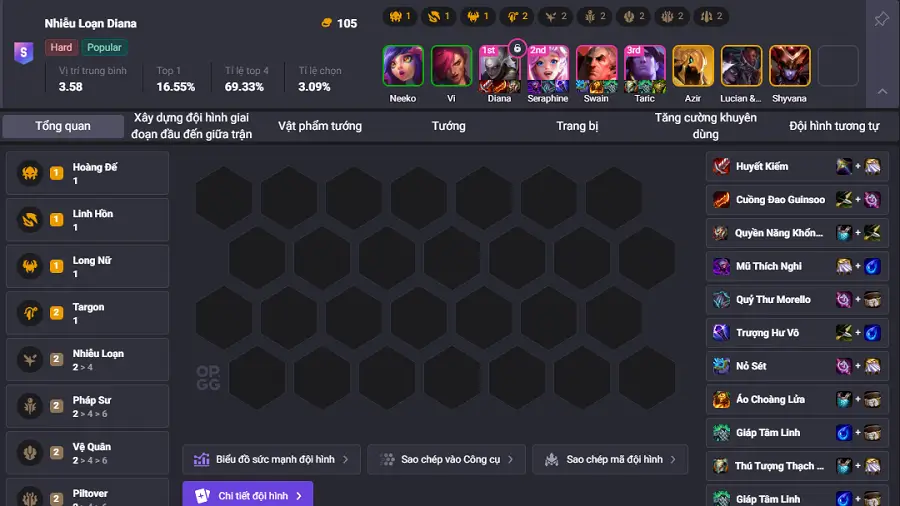Collapse the comp details with the up chevron

point(882,91)
